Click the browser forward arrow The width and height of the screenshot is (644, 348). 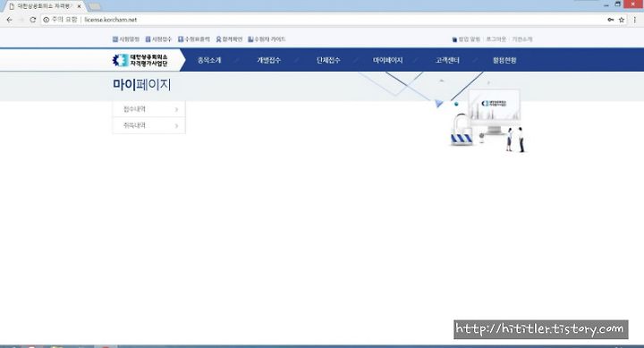tap(21, 20)
